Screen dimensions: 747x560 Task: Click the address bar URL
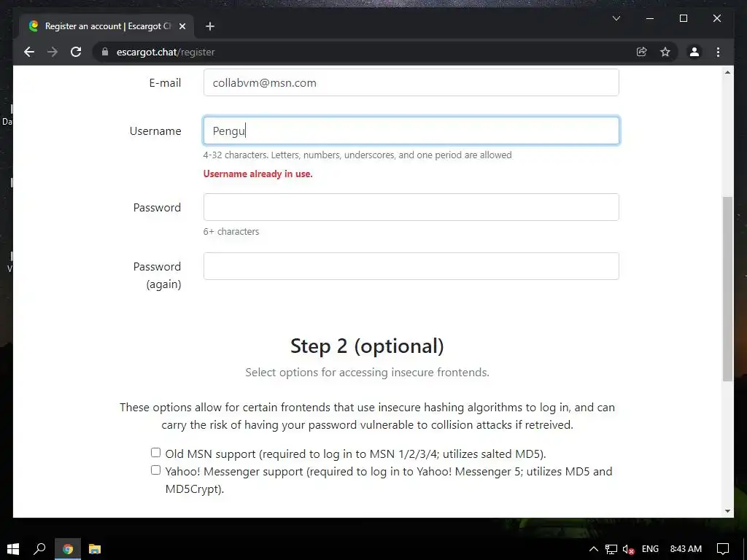tap(166, 52)
